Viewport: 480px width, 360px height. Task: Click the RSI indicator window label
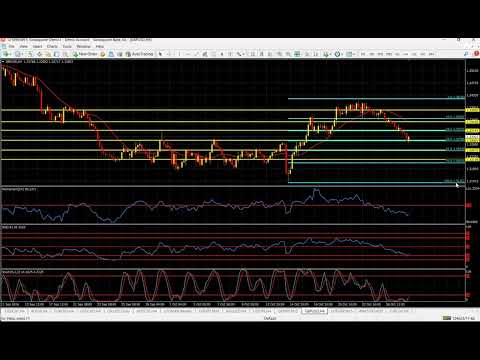tap(14, 227)
